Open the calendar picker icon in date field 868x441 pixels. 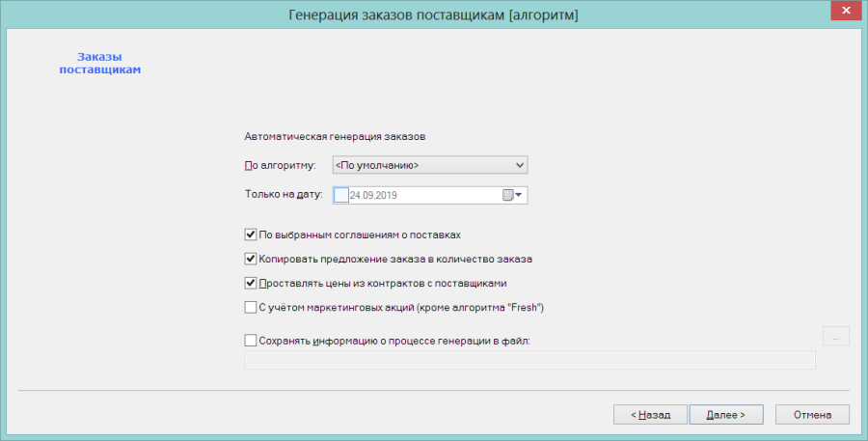point(507,195)
